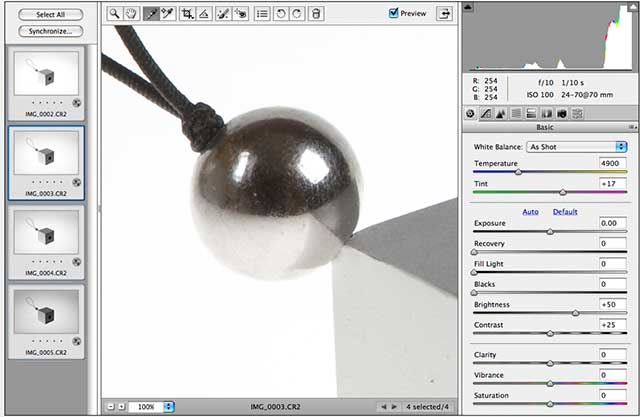
Task: Click the Vibrance slider handle
Action: point(550,384)
